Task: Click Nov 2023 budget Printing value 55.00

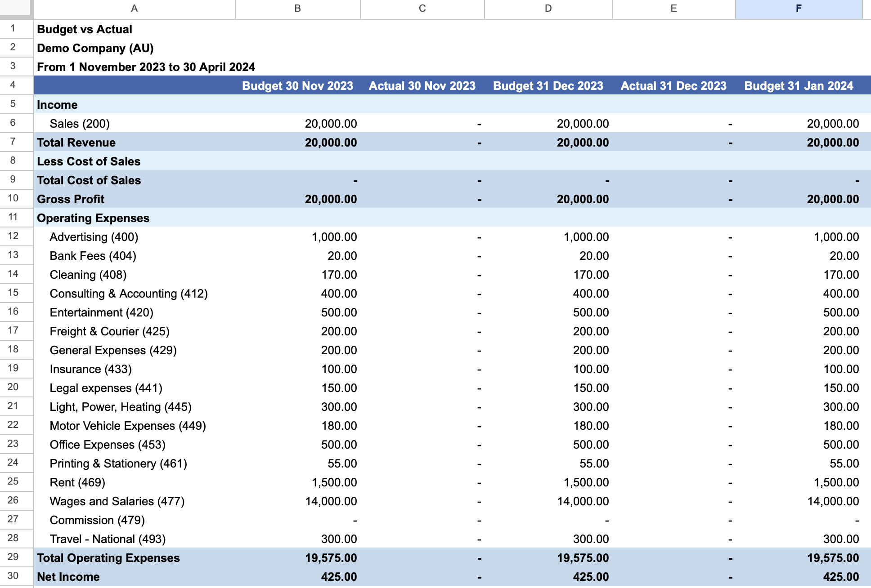Action: (x=297, y=463)
